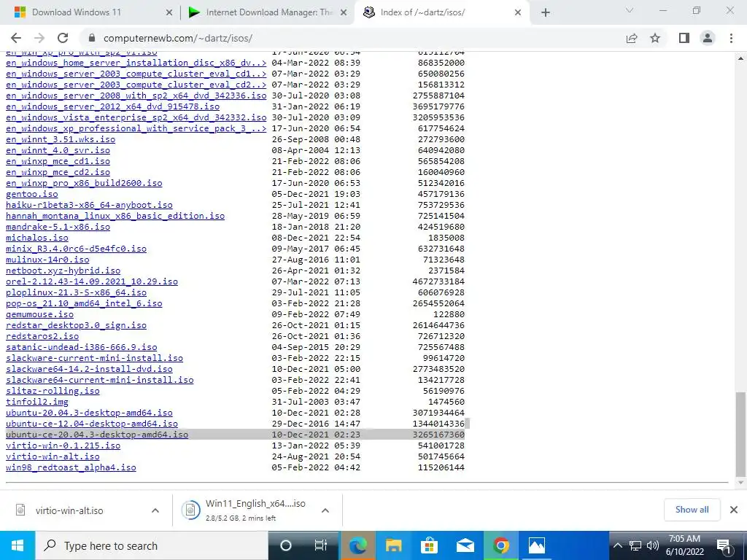Screen dimensions: 747x560
Task: Show hidden system tray icons
Action: coord(617,545)
